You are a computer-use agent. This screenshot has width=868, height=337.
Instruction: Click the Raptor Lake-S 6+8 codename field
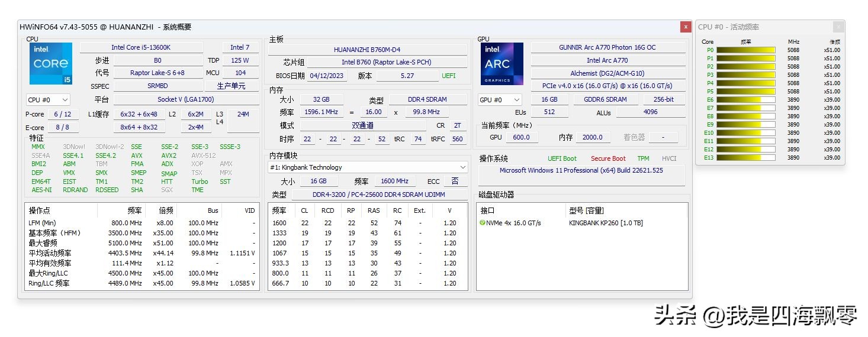pos(157,73)
